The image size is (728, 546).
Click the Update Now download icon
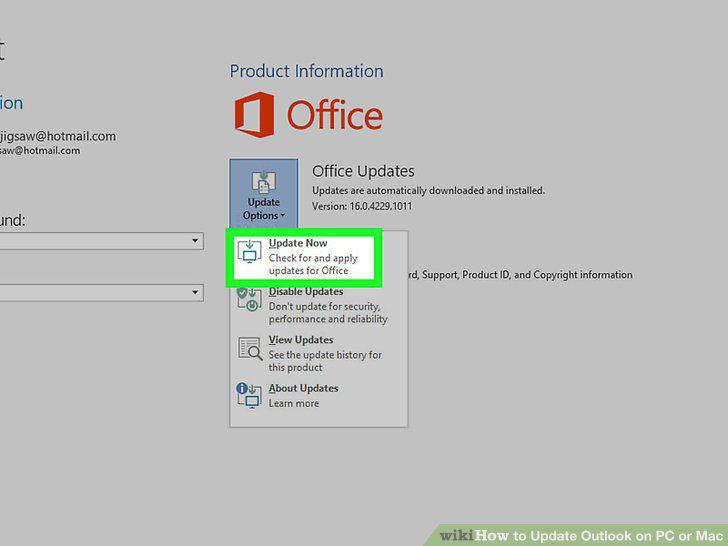249,252
